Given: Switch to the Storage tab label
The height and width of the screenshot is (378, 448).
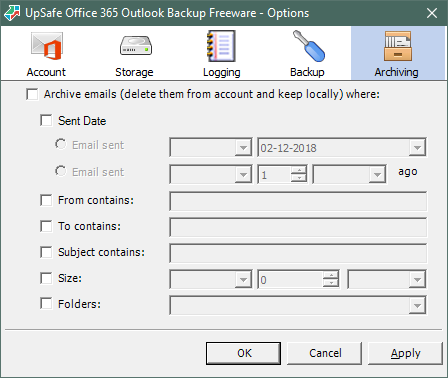Looking at the screenshot, I should coord(134,72).
